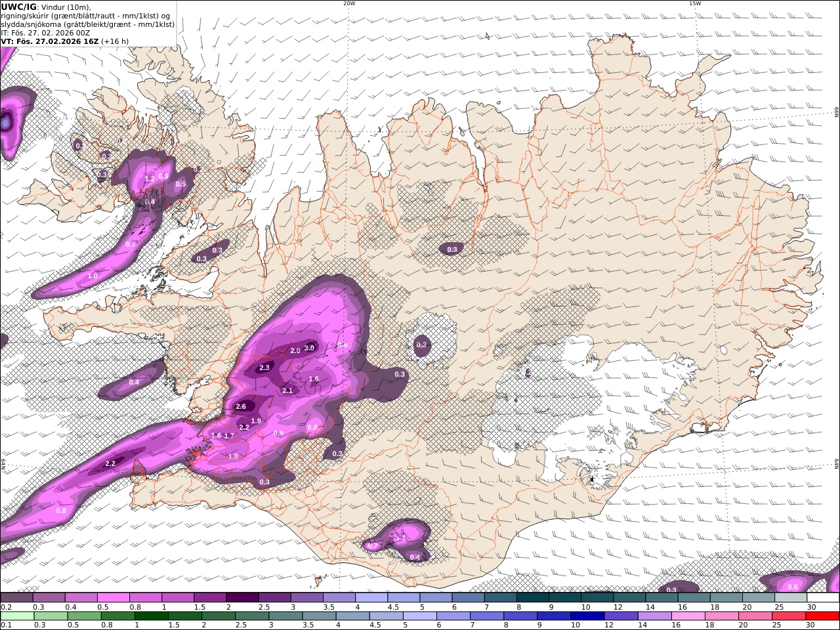The image size is (840, 630).
Task: Select the darkest purple 2 swatch, upper scale
Action: click(x=242, y=598)
